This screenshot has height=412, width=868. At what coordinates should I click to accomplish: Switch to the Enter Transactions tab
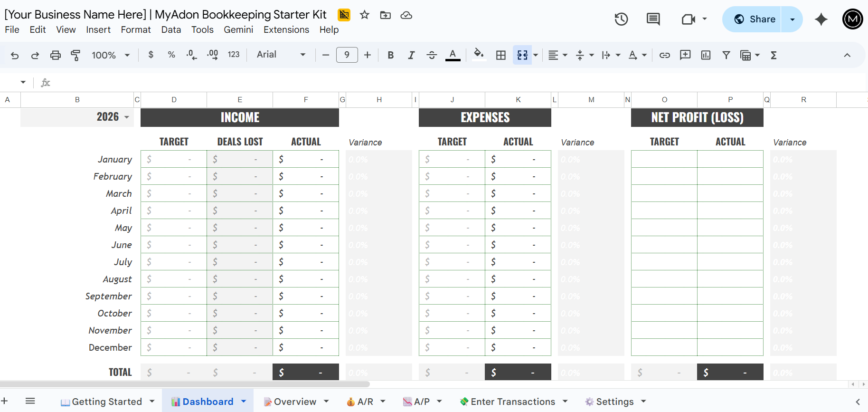(x=513, y=402)
